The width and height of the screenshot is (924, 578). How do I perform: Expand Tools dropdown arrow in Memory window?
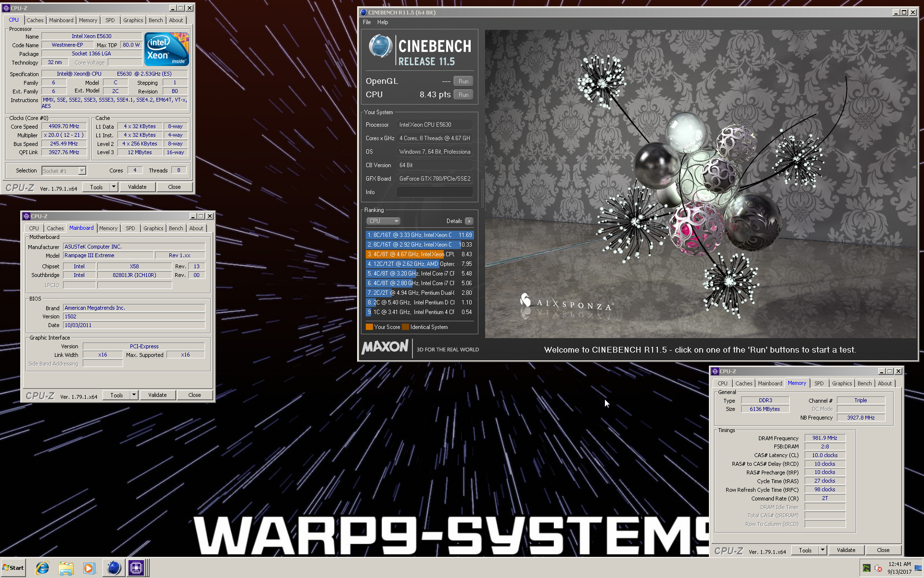[x=823, y=550]
